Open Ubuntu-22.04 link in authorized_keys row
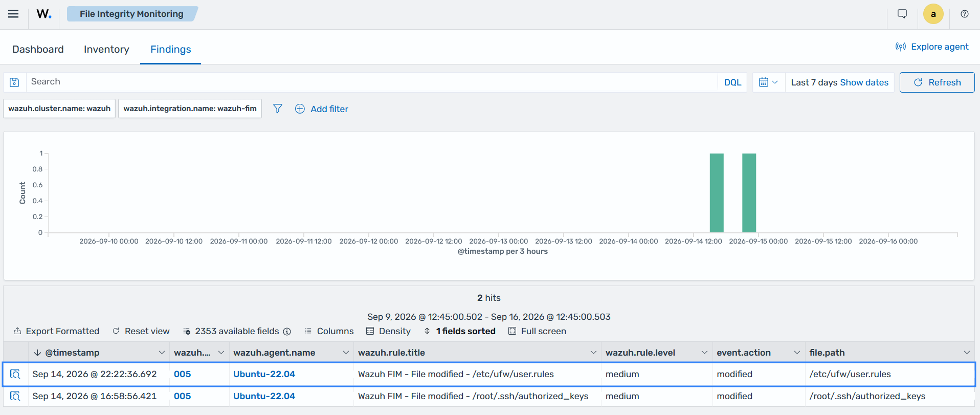980x415 pixels. 264,396
